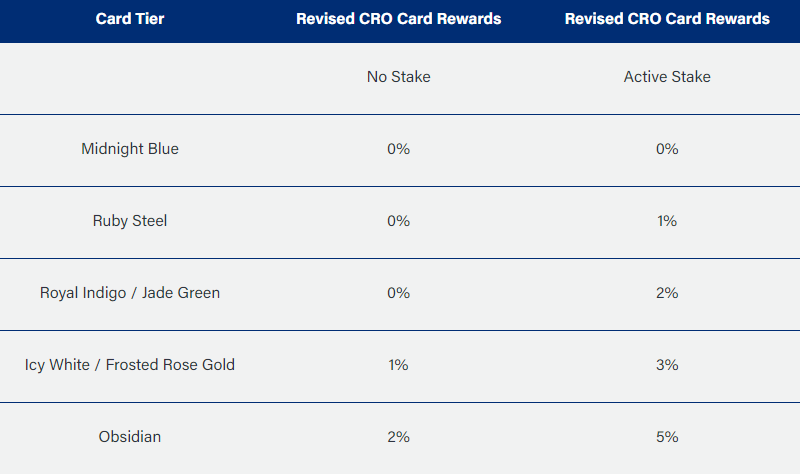Click the Revised CRO Card Rewards header above No Stake
The height and width of the screenshot is (474, 800).
click(x=398, y=19)
